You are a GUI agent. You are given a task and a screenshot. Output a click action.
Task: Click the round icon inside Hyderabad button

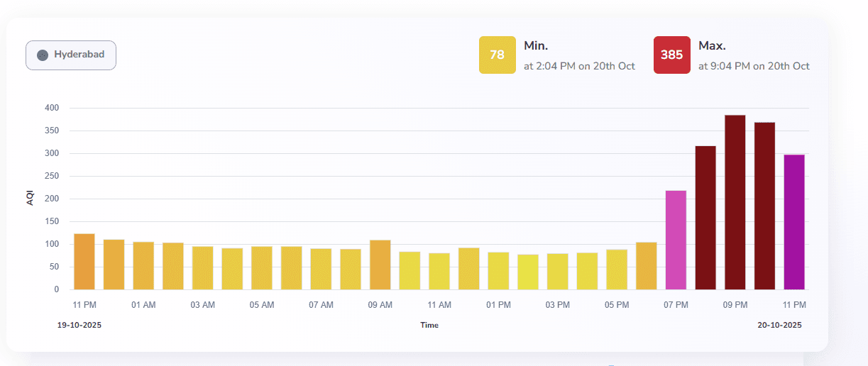[43, 55]
